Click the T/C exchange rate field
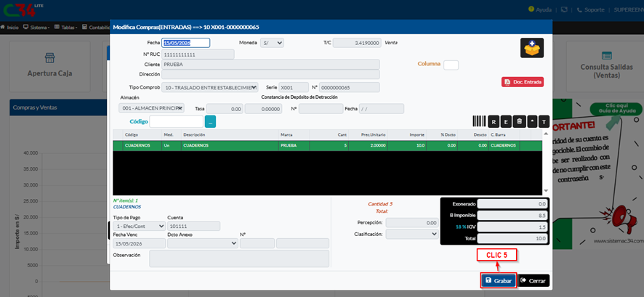 pos(358,43)
